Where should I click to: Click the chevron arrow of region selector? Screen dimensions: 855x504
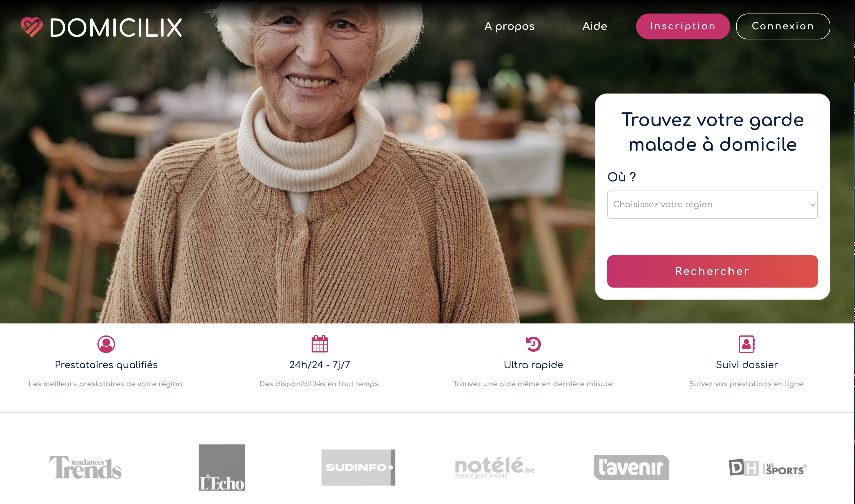tap(813, 205)
